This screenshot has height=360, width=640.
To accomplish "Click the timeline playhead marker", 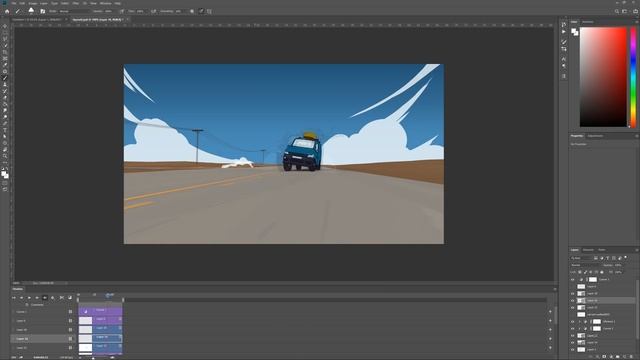I will click(x=109, y=295).
